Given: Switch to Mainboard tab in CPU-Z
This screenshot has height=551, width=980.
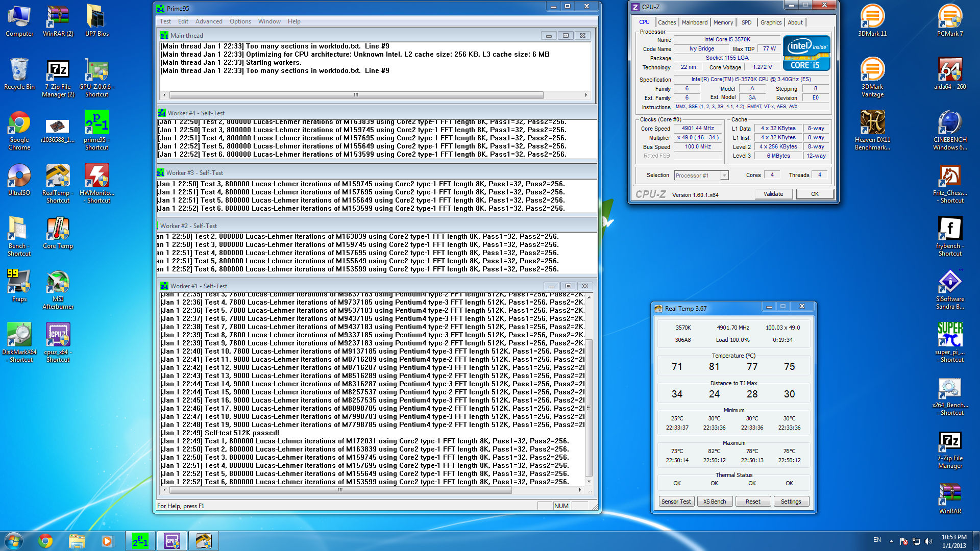Looking at the screenshot, I should [695, 22].
